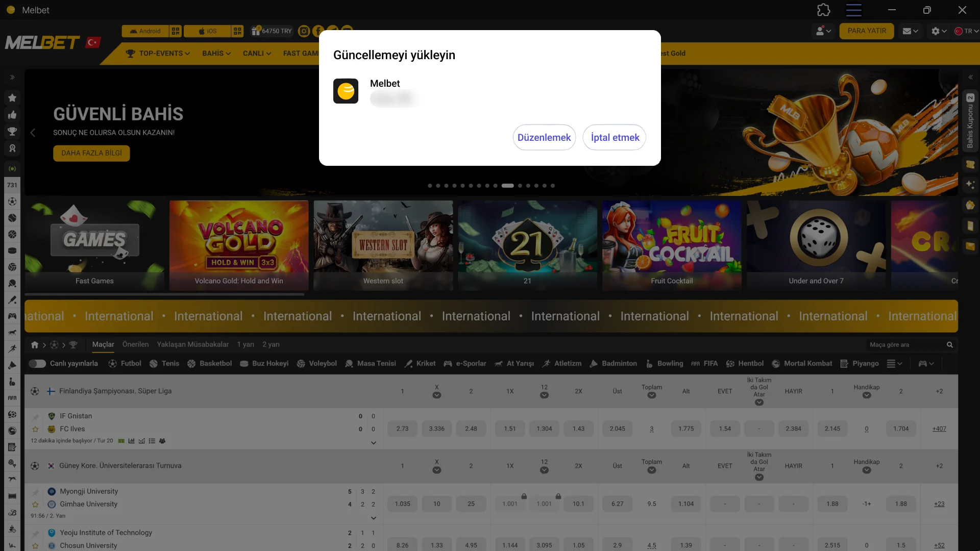Click DAHA FAZLA BİLGİ button
The width and height of the screenshot is (980, 551).
click(91, 153)
